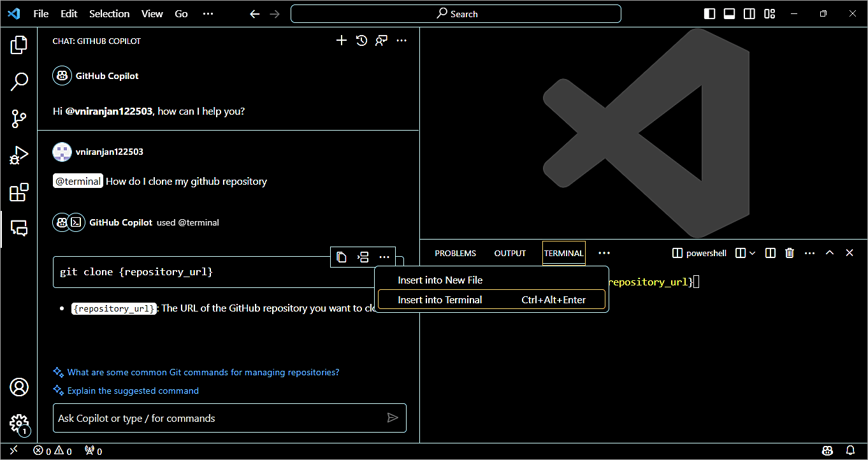
Task: Click Explain the suggested command link
Action: pyautogui.click(x=133, y=391)
